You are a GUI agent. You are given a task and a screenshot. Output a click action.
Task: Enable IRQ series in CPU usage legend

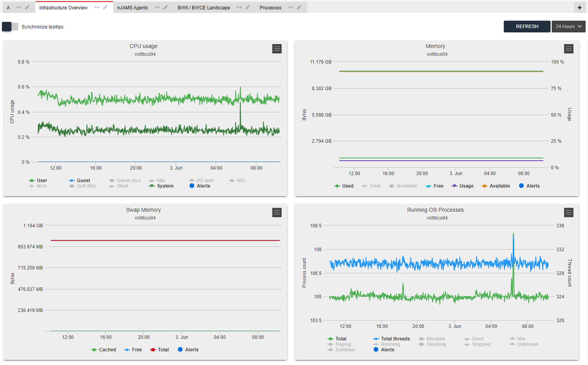pyautogui.click(x=237, y=180)
